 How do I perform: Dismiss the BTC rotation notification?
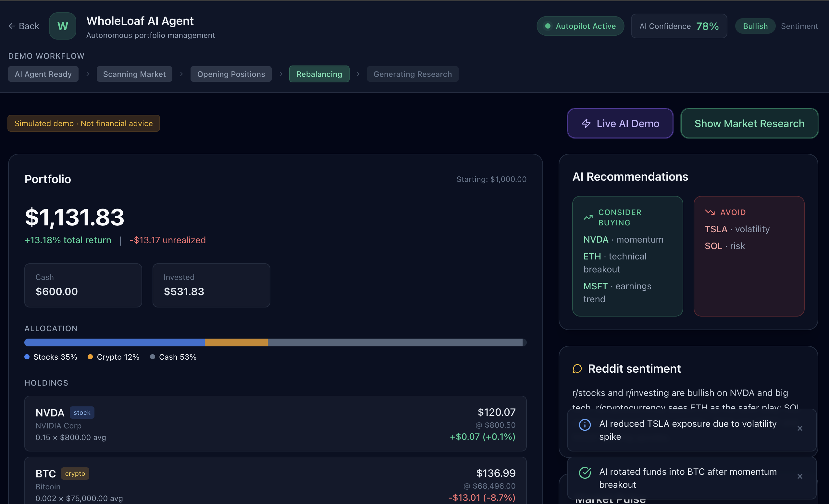[x=800, y=476]
